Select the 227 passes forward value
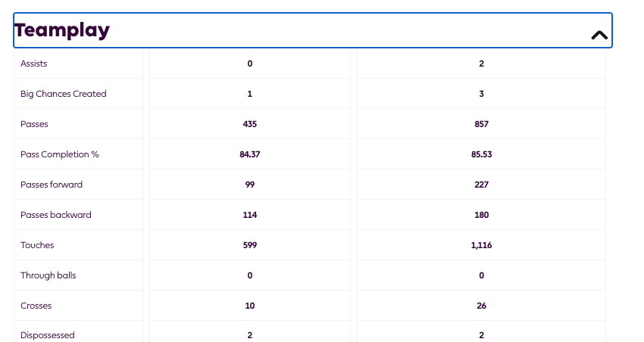The image size is (644, 342). 481,185
